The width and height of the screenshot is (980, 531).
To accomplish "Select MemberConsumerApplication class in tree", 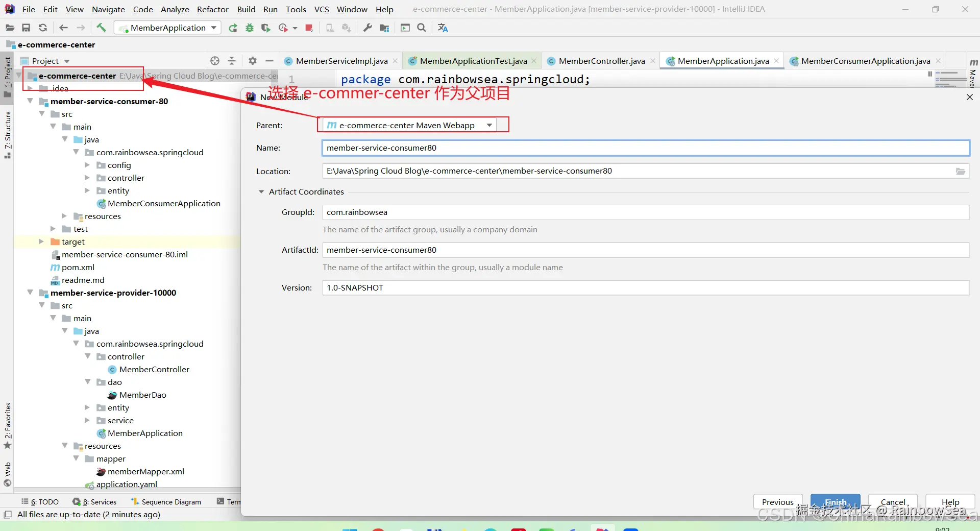I will coord(159,203).
